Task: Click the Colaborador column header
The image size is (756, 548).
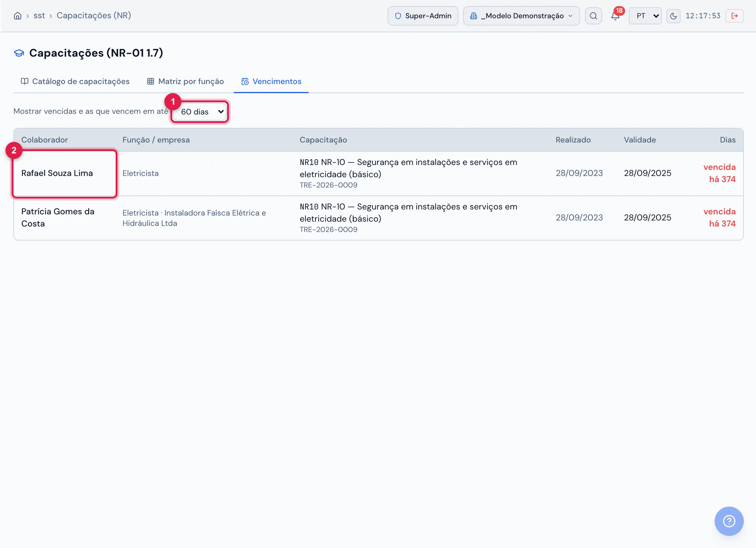Action: pyautogui.click(x=45, y=140)
